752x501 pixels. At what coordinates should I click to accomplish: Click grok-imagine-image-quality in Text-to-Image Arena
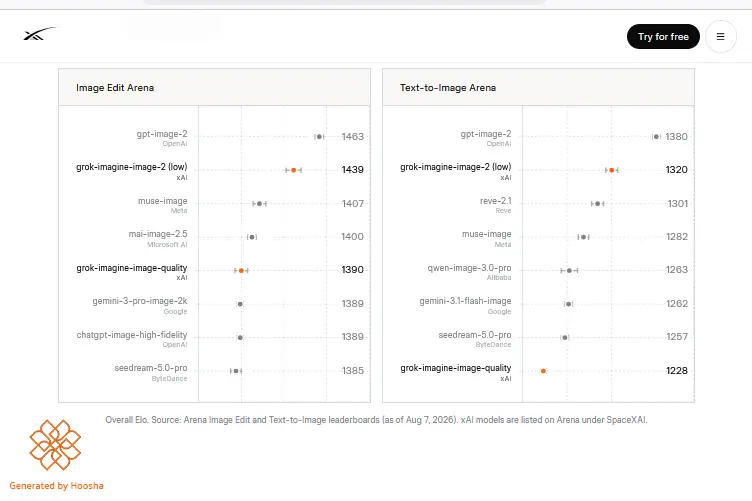(456, 368)
